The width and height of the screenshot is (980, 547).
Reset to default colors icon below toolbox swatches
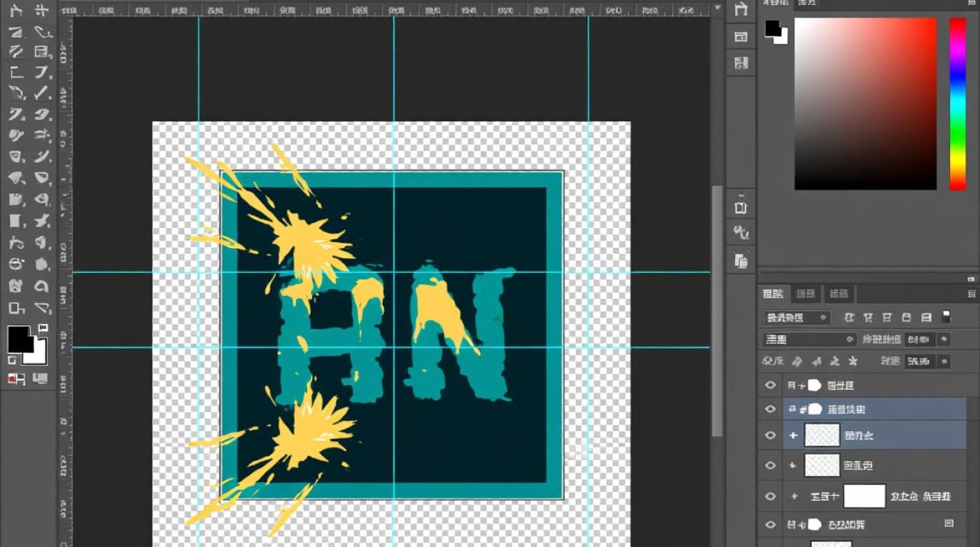pos(12,360)
